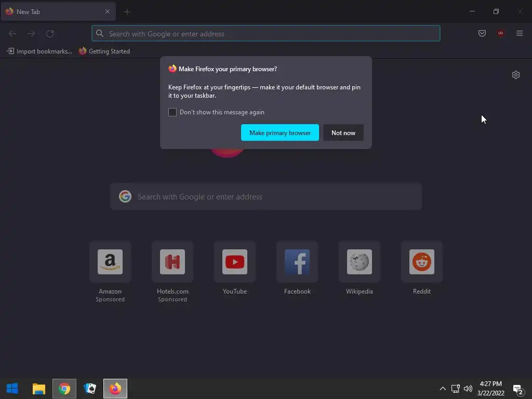Viewport: 532px width, 399px height.
Task: Open the Firefox hamburger application menu
Action: click(520, 33)
